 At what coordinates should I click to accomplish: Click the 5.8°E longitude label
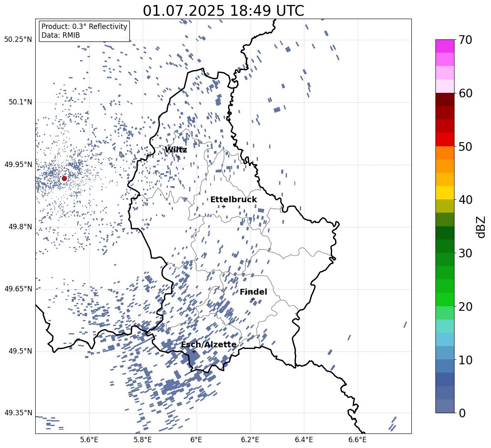click(x=143, y=440)
